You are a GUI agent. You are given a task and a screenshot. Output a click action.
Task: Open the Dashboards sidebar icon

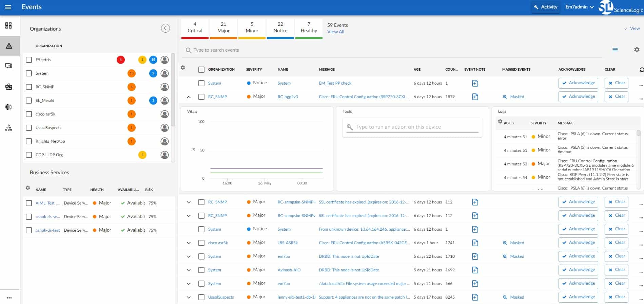tap(9, 25)
